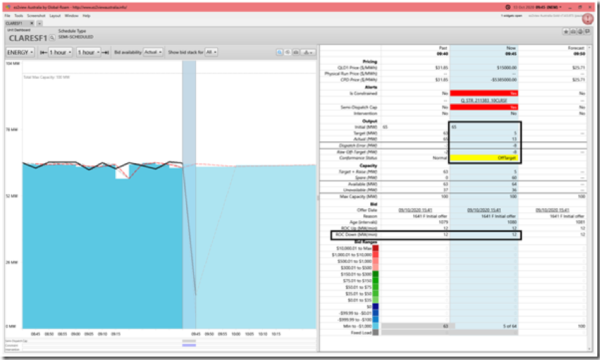Open the Show bid stack for All dropdown
The image size is (600, 360).
click(211, 52)
